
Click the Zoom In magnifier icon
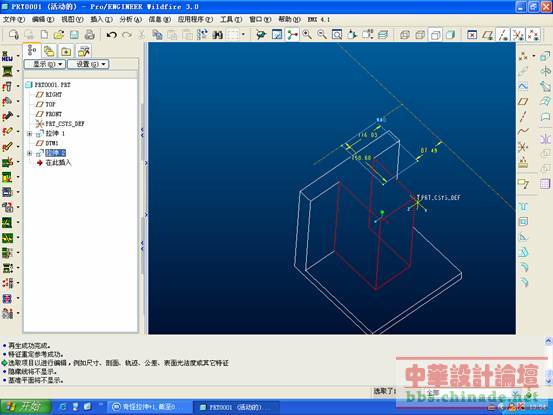coord(307,35)
